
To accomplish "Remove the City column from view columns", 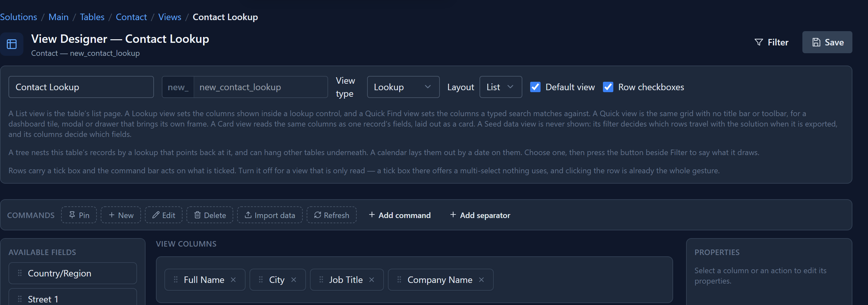I will [x=293, y=280].
